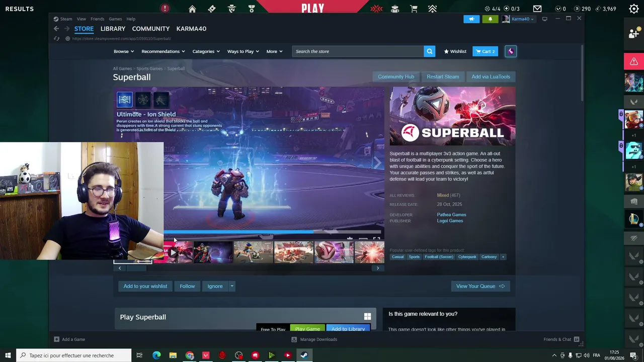Click the Restart Steam button
Screen dimensions: 644x362
(x=443, y=77)
